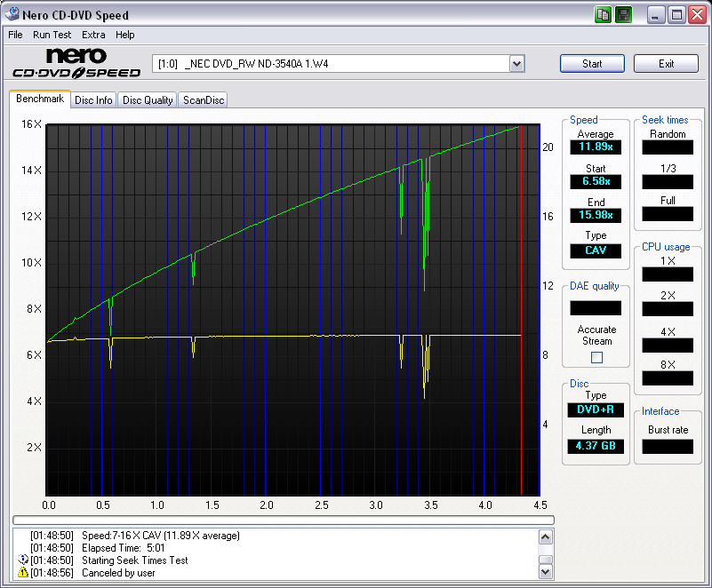Click the log scrollbar up arrow
The height and width of the screenshot is (588, 712).
click(x=546, y=536)
